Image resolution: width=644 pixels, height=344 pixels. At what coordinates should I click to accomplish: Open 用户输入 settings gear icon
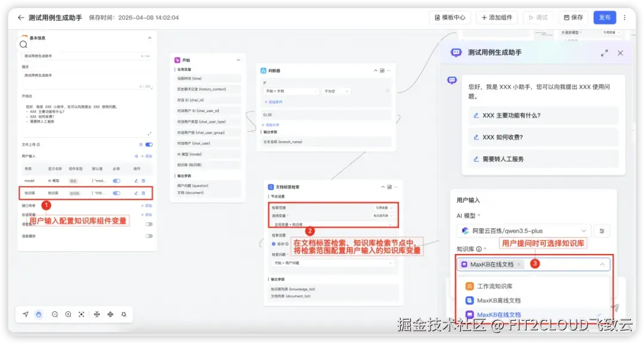[137, 156]
